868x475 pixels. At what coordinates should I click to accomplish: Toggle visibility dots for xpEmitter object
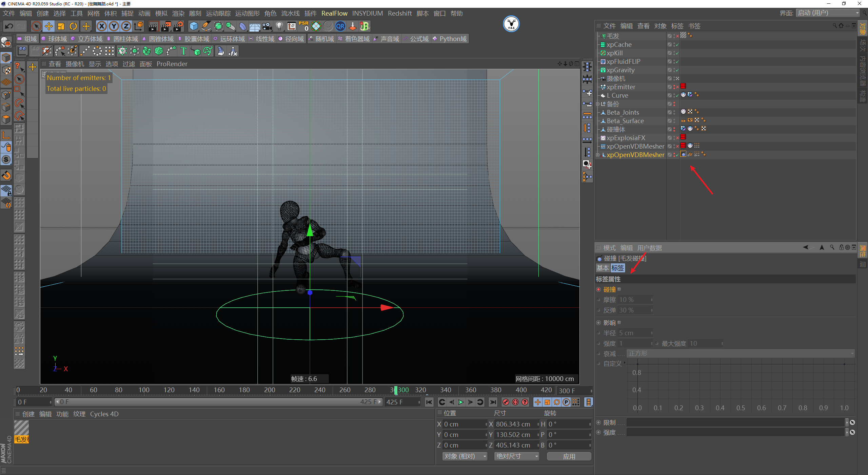674,87
